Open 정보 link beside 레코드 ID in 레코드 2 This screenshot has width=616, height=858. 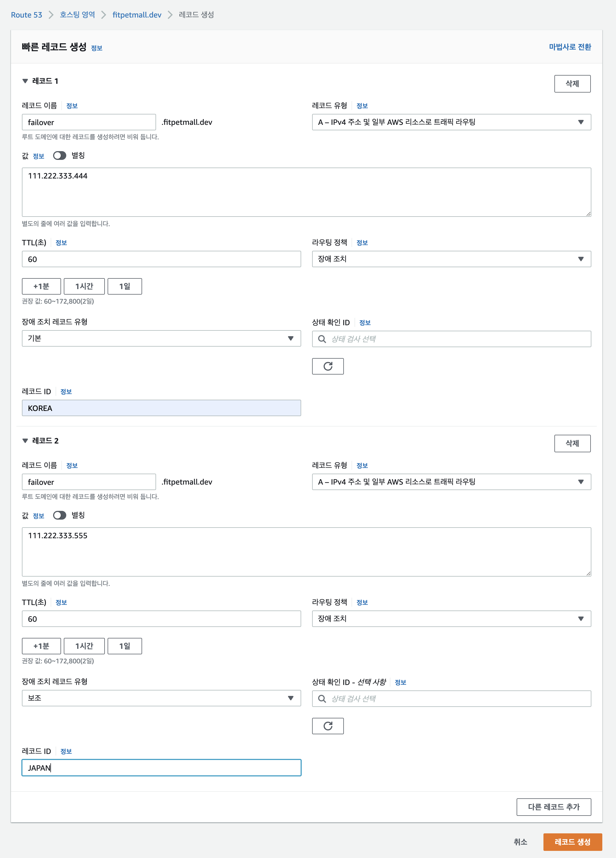point(66,752)
